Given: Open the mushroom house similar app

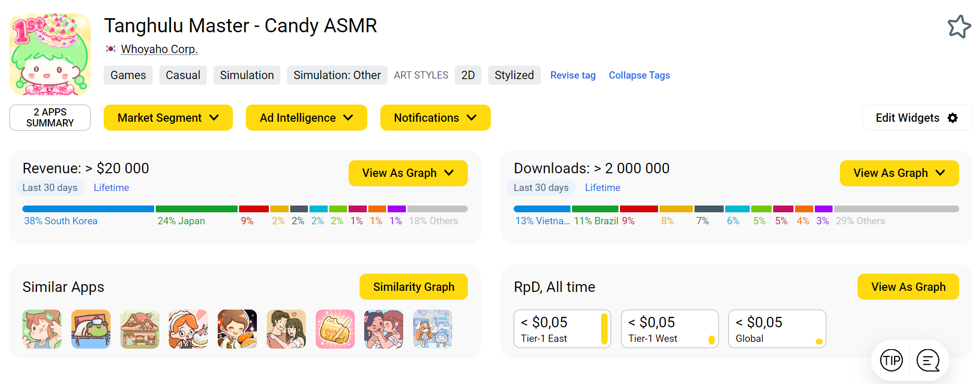Looking at the screenshot, I should point(140,329).
